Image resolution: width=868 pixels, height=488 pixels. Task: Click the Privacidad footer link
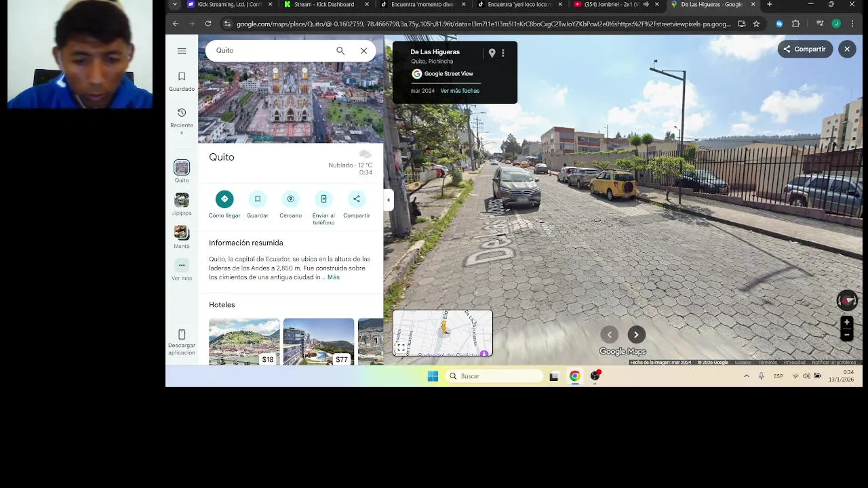pos(794,363)
